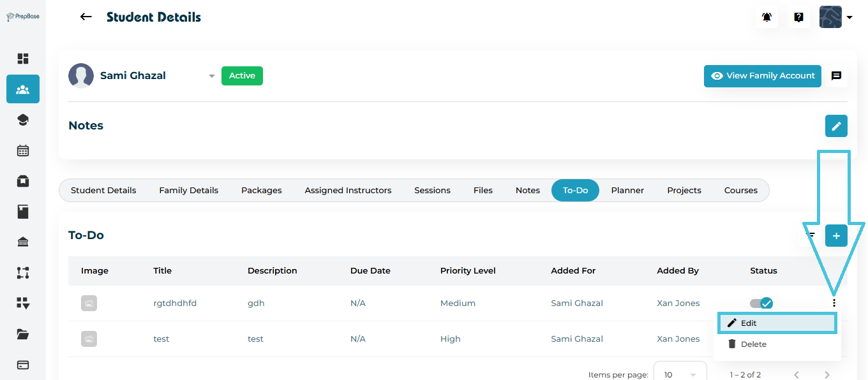Viewport: 868px width, 380px height.
Task: Open the help question mark icon
Action: 798,17
